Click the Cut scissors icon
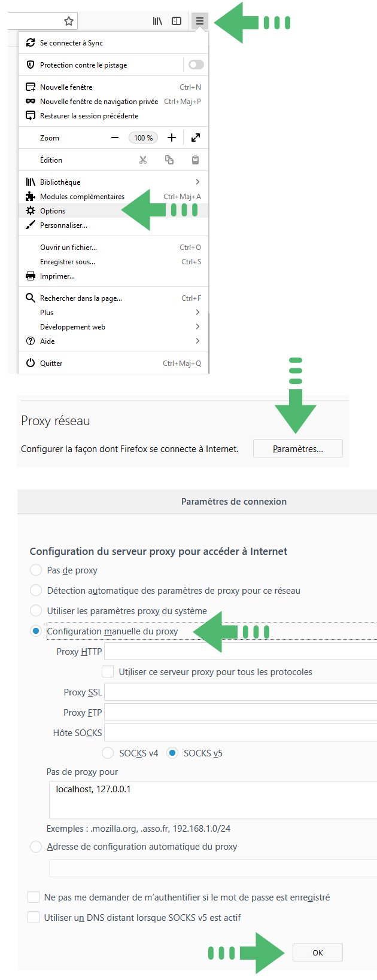Image resolution: width=377 pixels, height=980 pixels. 143,160
